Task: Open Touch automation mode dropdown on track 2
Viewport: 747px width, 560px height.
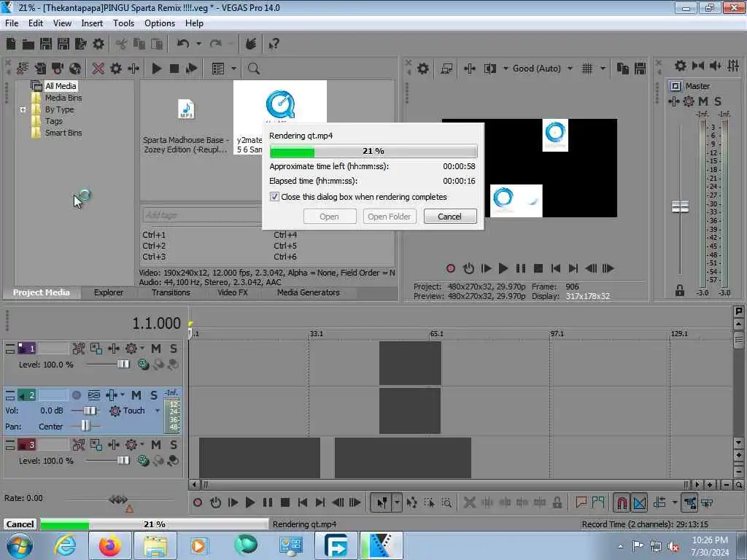Action: click(158, 411)
